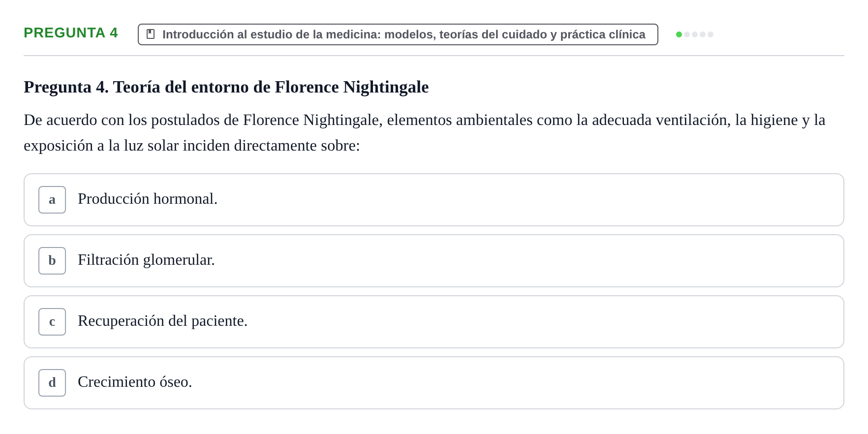Click the green 'PREGUNTA 4' label

click(x=71, y=33)
